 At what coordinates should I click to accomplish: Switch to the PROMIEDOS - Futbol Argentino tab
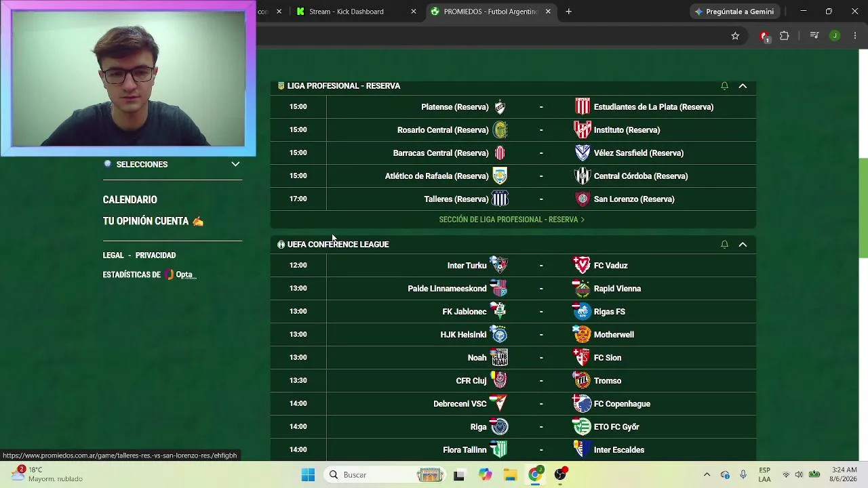coord(490,12)
